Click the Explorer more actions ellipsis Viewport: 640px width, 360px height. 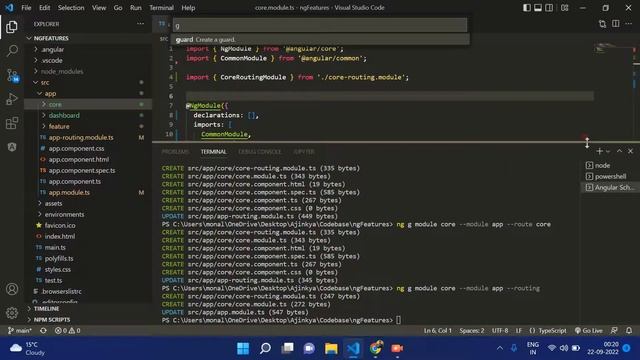click(140, 24)
